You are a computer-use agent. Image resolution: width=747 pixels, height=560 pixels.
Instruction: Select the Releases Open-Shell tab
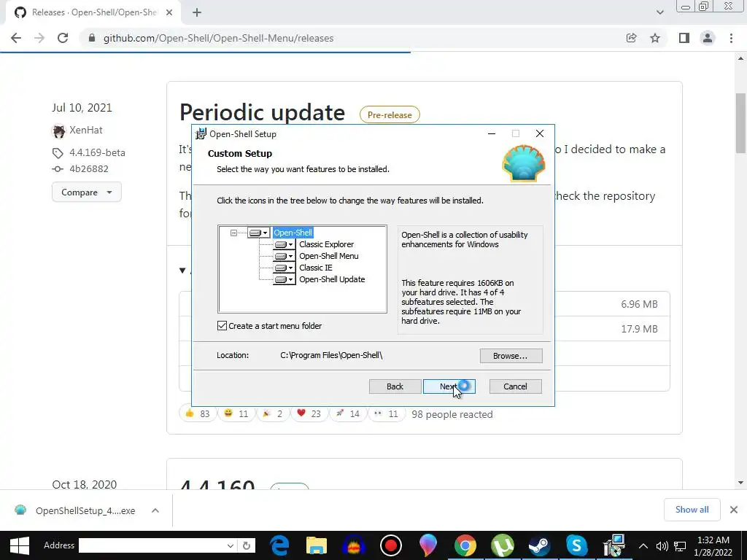pyautogui.click(x=93, y=12)
